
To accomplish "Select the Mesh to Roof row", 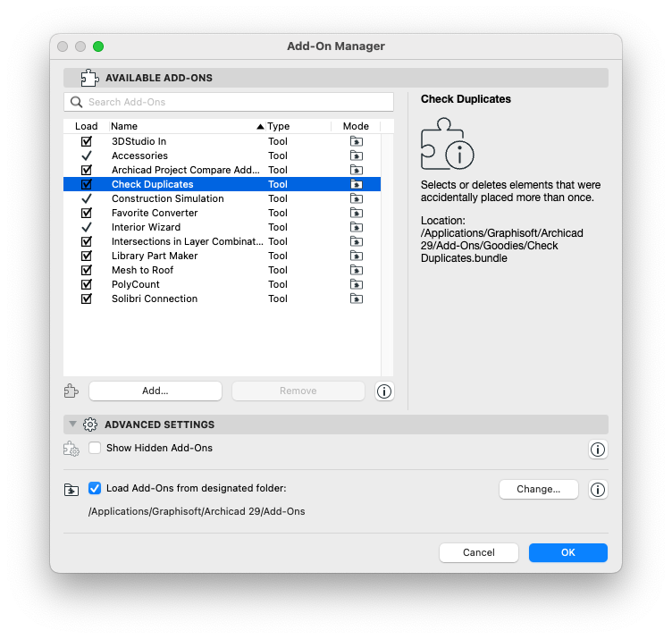I will 222,270.
